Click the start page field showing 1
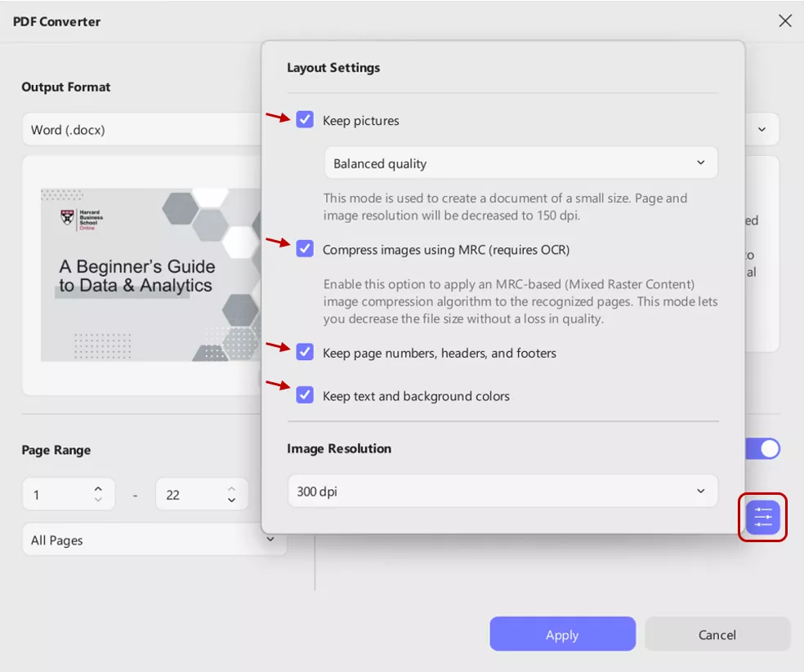Viewport: 804px width, 672px height. click(x=57, y=495)
